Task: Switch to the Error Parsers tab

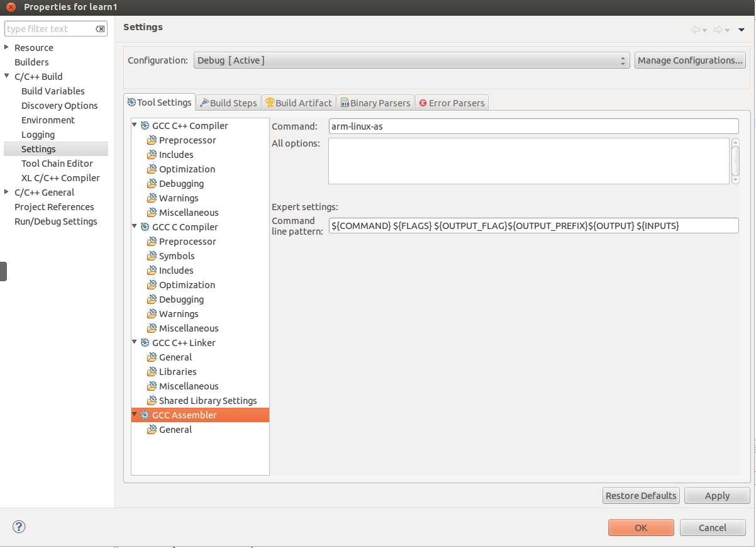Action: [x=452, y=103]
